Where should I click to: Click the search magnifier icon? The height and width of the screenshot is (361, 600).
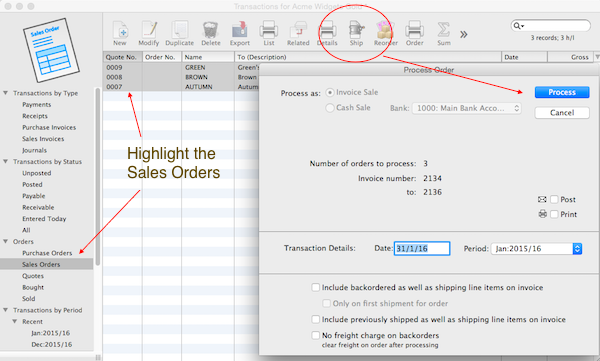517,26
